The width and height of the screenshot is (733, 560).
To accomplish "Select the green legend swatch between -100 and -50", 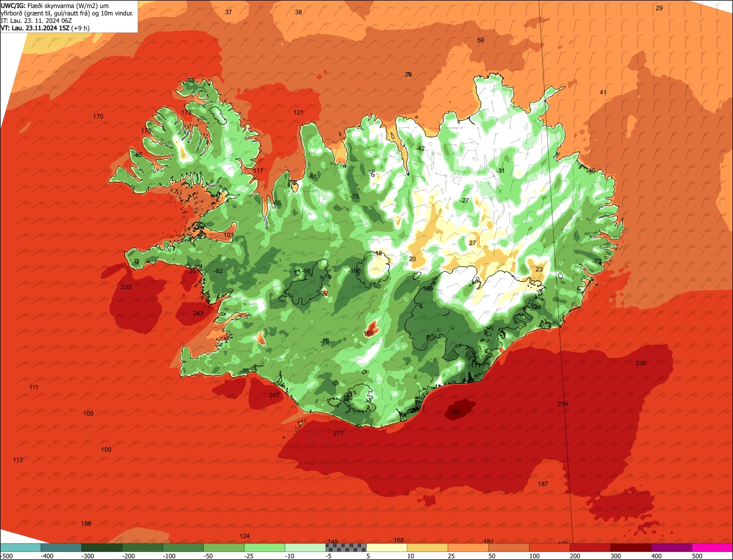I will [183, 548].
